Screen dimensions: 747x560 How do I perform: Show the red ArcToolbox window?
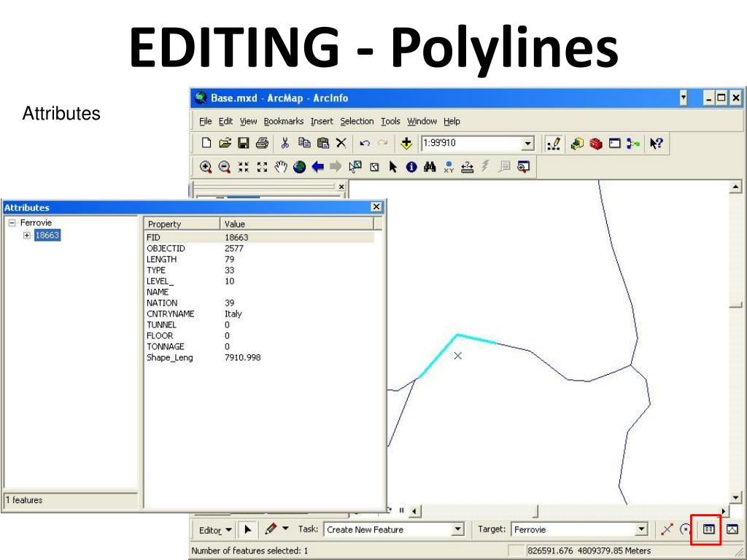[x=596, y=144]
